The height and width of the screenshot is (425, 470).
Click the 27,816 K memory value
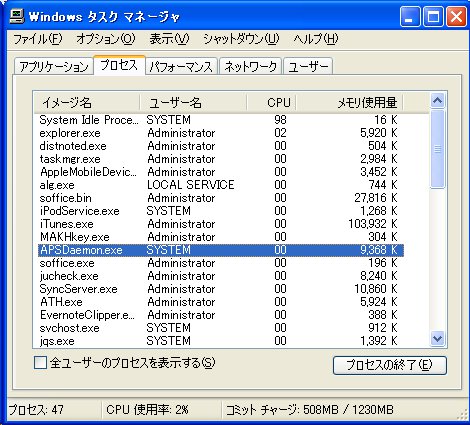click(376, 198)
